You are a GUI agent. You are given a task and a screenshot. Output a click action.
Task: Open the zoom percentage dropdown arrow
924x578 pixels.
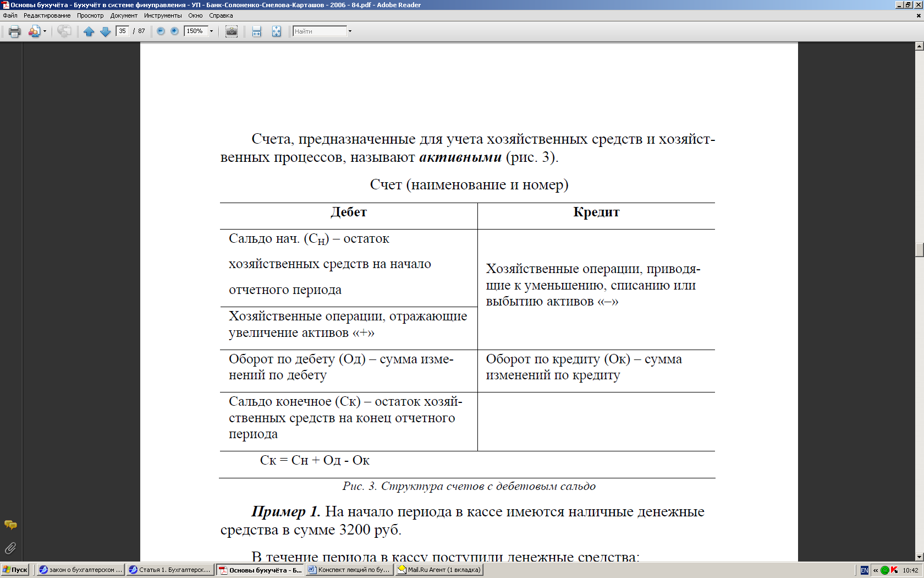coord(211,31)
